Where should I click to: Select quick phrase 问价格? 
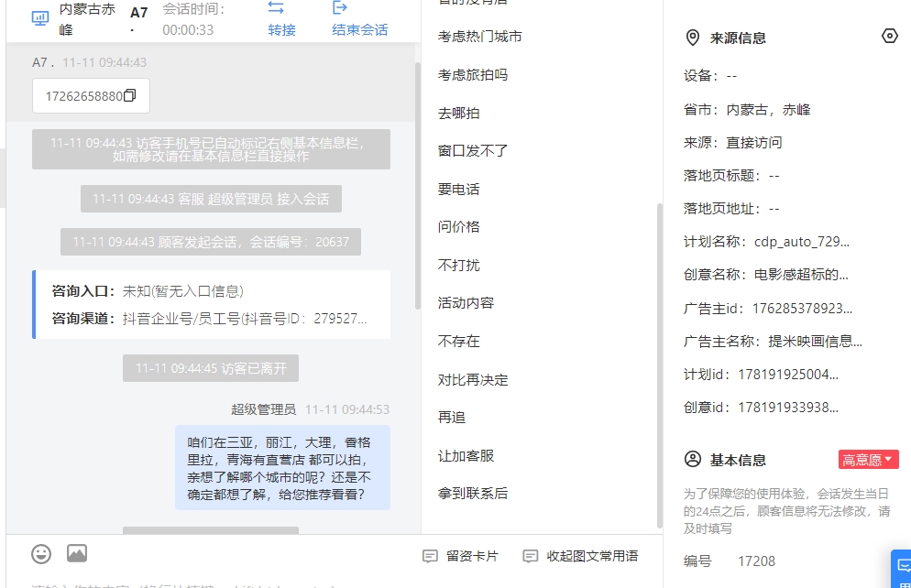[459, 227]
